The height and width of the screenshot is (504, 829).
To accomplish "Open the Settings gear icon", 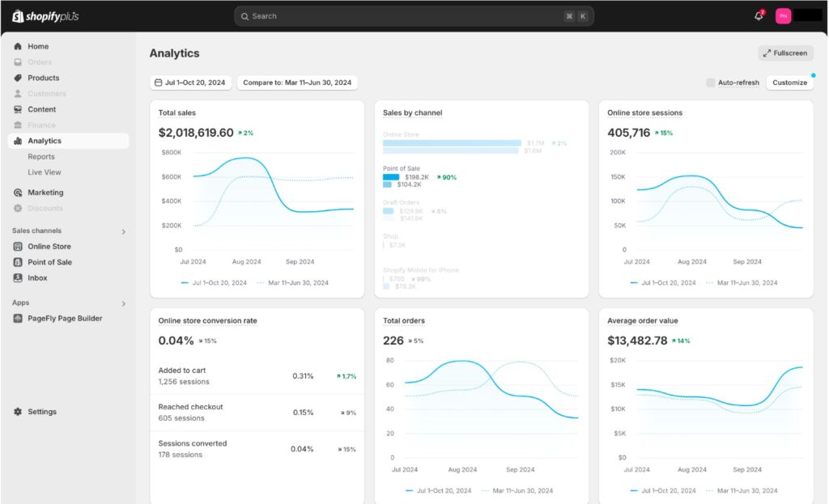I will (x=18, y=412).
